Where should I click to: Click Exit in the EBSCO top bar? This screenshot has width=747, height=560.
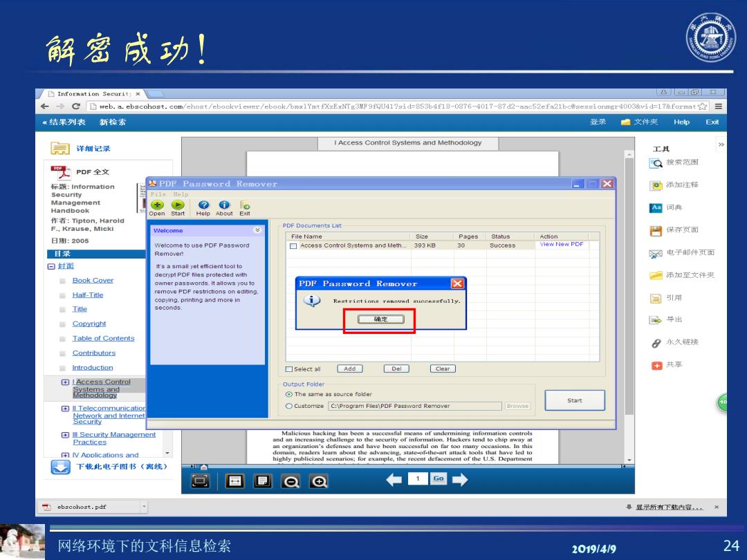click(712, 122)
